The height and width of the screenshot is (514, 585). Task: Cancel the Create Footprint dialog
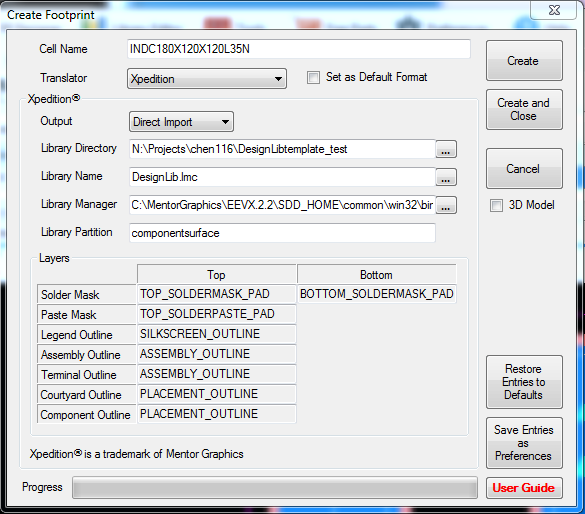tap(524, 169)
